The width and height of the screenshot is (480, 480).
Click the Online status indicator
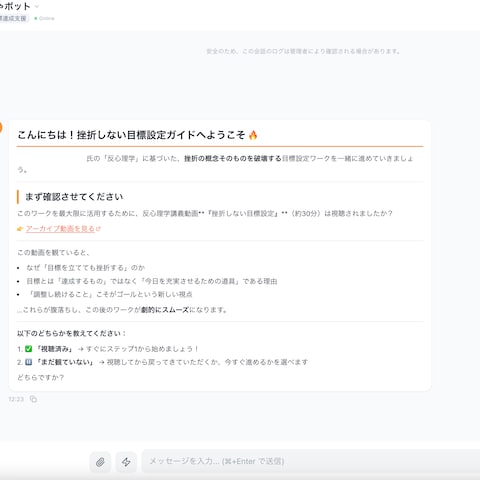click(x=44, y=18)
